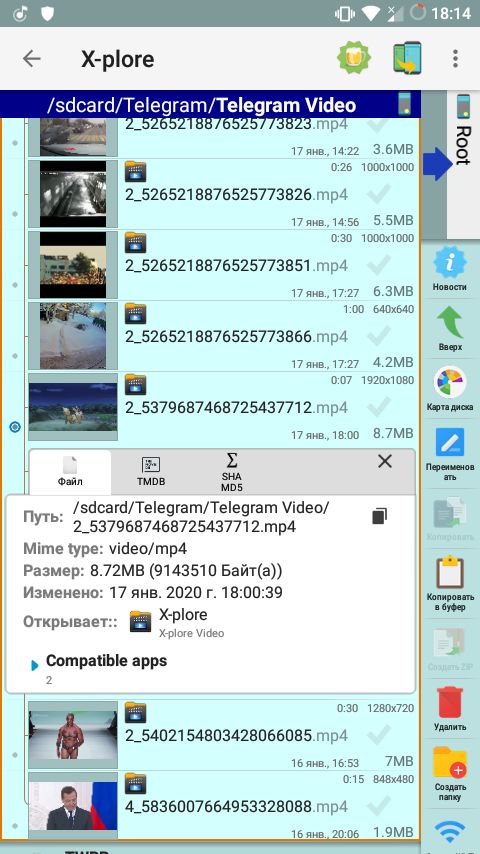480x854 pixels.
Task: Select file name 2_5402154803428066085.mp4
Action: [236, 736]
